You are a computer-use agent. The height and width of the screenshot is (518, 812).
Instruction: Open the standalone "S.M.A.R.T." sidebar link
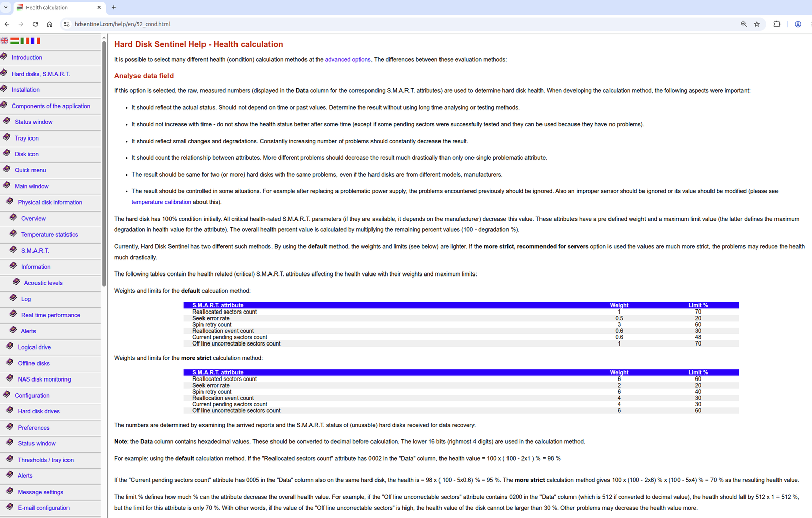tap(35, 251)
